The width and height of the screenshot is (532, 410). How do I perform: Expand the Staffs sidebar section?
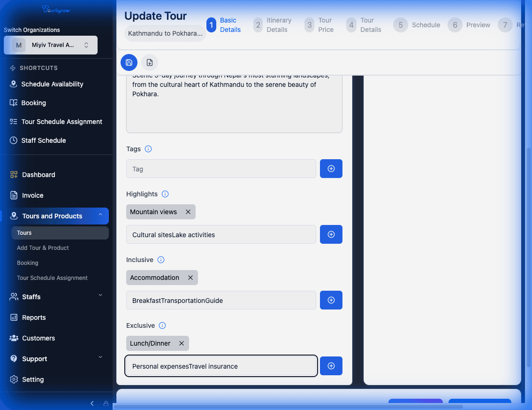pos(100,295)
